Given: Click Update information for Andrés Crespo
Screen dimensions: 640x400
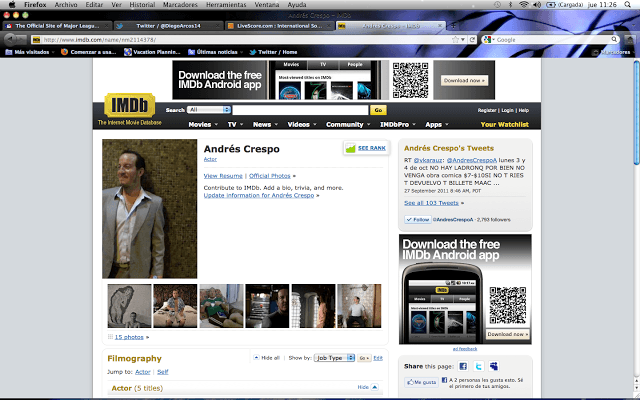Looking at the screenshot, I should pos(259,196).
